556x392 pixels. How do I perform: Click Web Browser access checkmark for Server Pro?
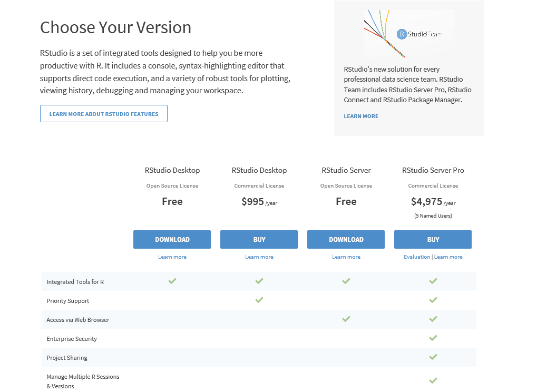433,319
